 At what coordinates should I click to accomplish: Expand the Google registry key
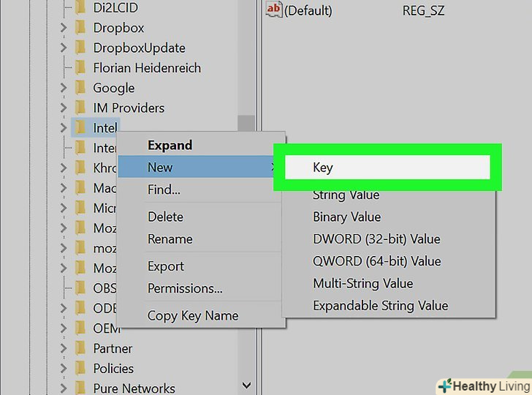64,88
